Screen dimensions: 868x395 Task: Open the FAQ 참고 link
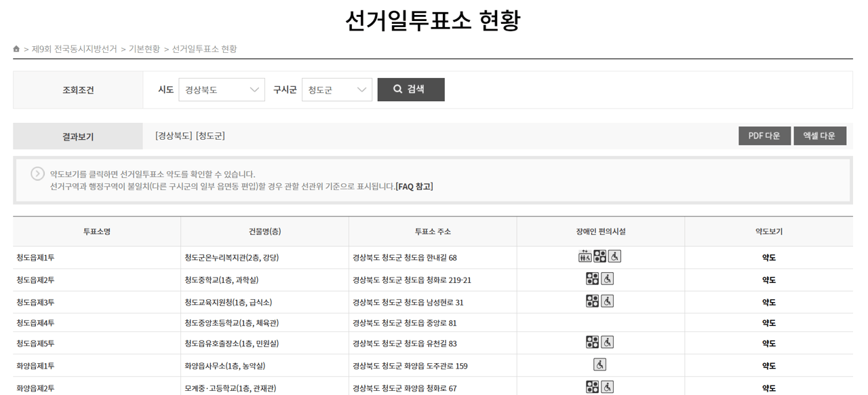(x=414, y=187)
